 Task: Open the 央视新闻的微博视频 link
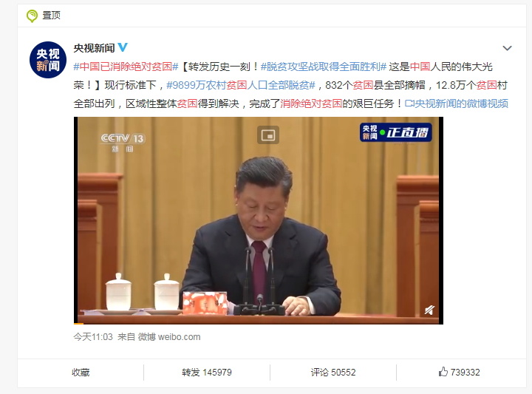pyautogui.click(x=461, y=103)
